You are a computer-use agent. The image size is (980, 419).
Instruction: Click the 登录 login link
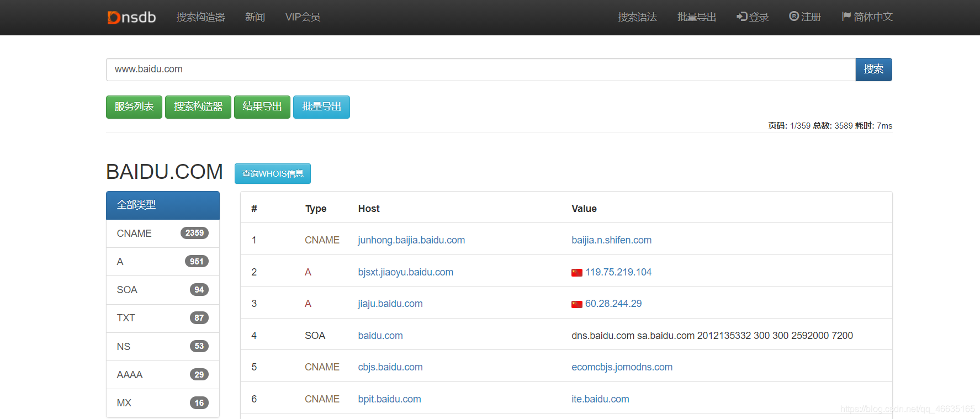point(753,17)
